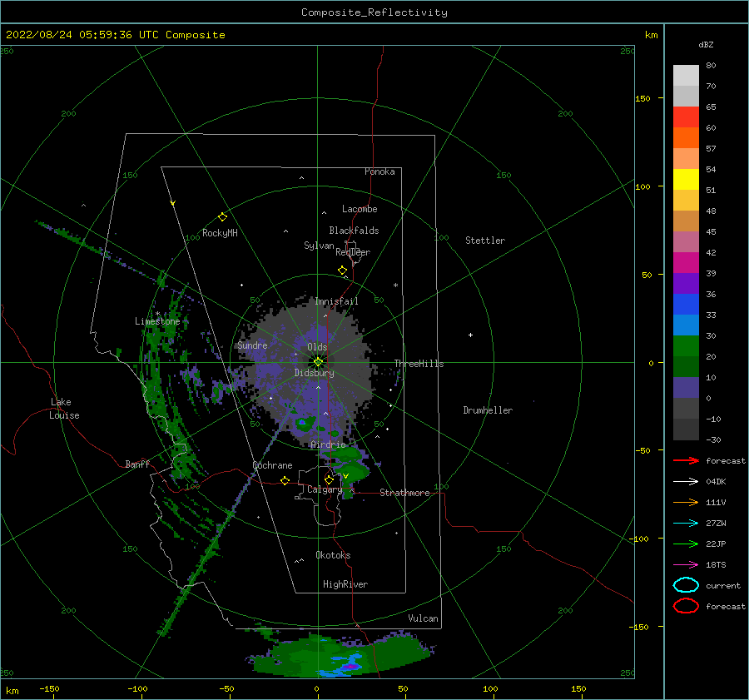Click the Strathmore label
This screenshot has height=700, width=749.
(x=404, y=493)
